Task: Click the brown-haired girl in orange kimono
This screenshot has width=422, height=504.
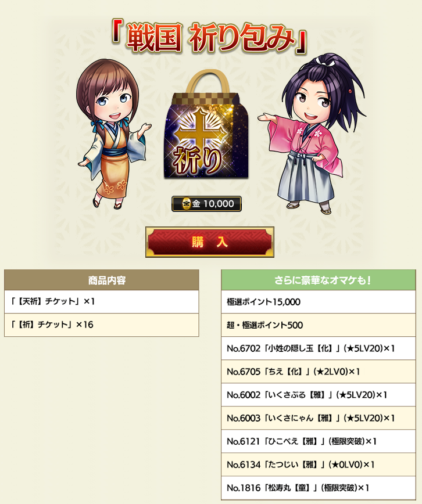Action: 112,134
